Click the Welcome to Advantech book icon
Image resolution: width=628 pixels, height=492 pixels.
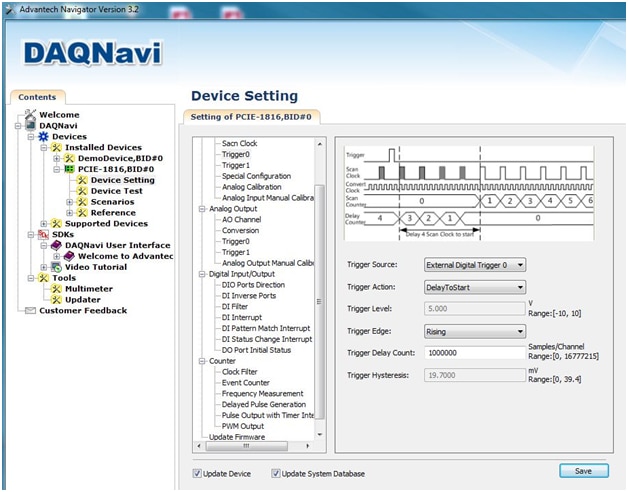pos(69,256)
